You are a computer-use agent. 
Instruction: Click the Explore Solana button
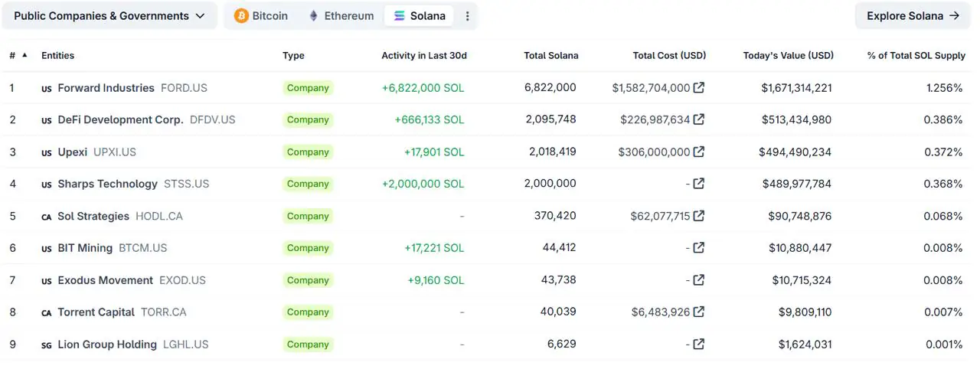pos(913,16)
